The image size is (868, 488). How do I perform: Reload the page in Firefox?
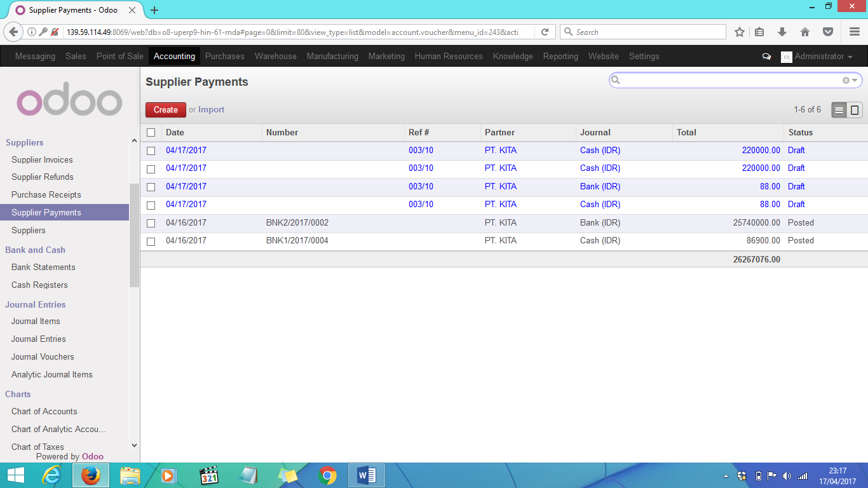[545, 32]
